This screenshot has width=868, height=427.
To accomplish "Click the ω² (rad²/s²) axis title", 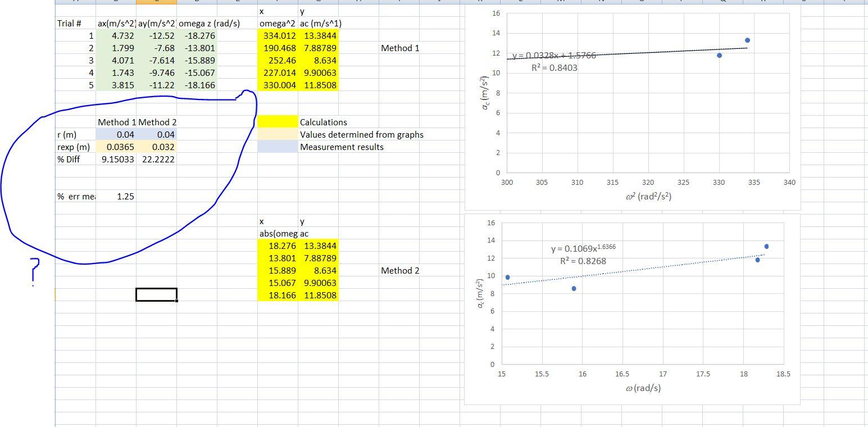I will coord(648,197).
